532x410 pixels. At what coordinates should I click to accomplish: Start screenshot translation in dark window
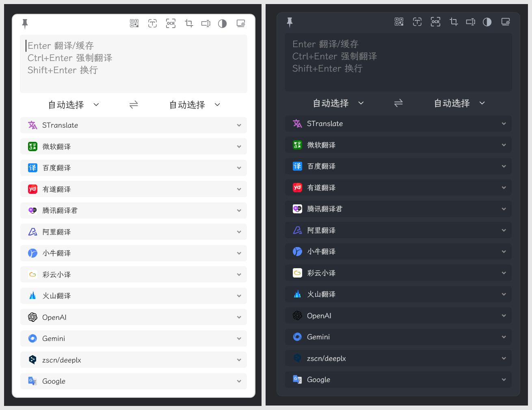tap(417, 22)
